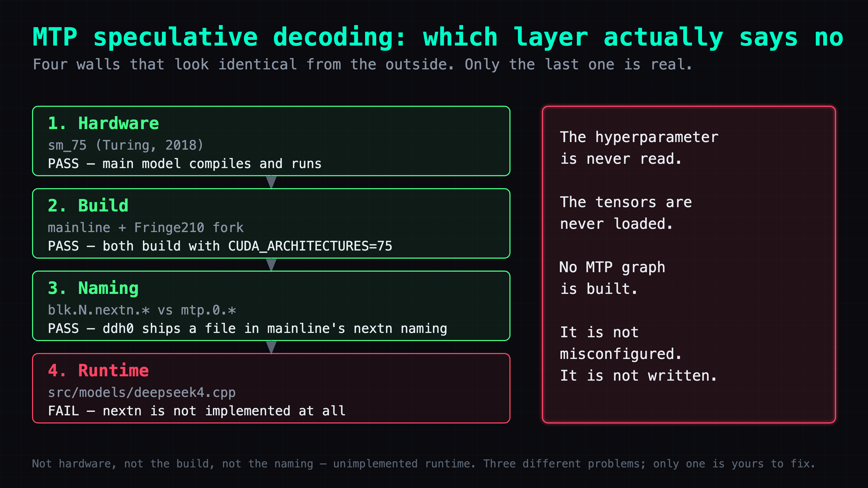Click the 'CUDA_ARCHITECTURES=75' build line

220,246
